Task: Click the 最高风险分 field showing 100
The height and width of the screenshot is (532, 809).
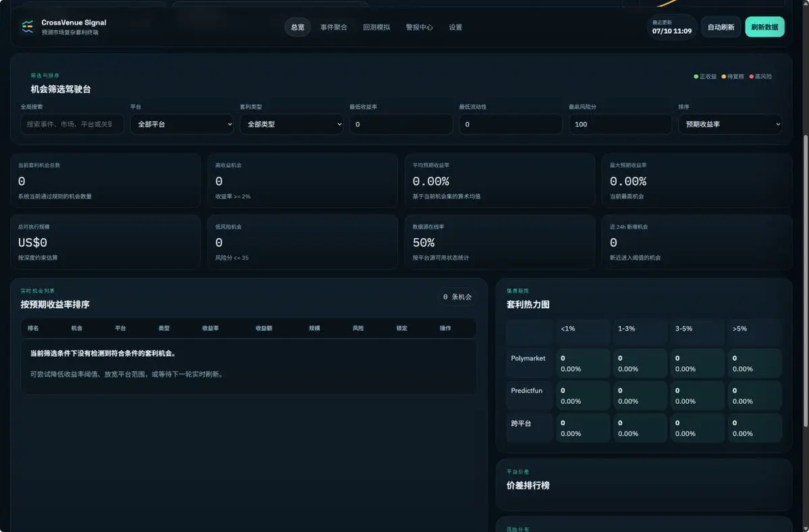Action: (x=620, y=124)
